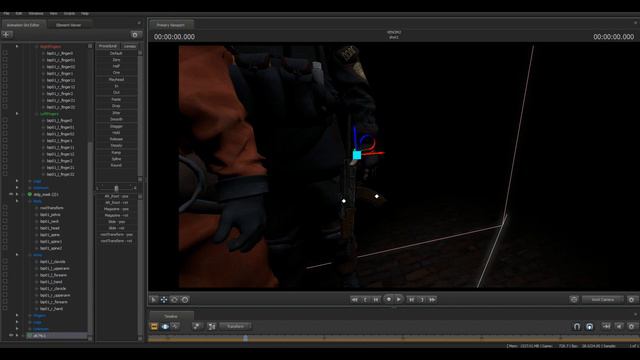This screenshot has width=640, height=360.
Task: Apply the Jitter procedural preset
Action: [x=116, y=113]
